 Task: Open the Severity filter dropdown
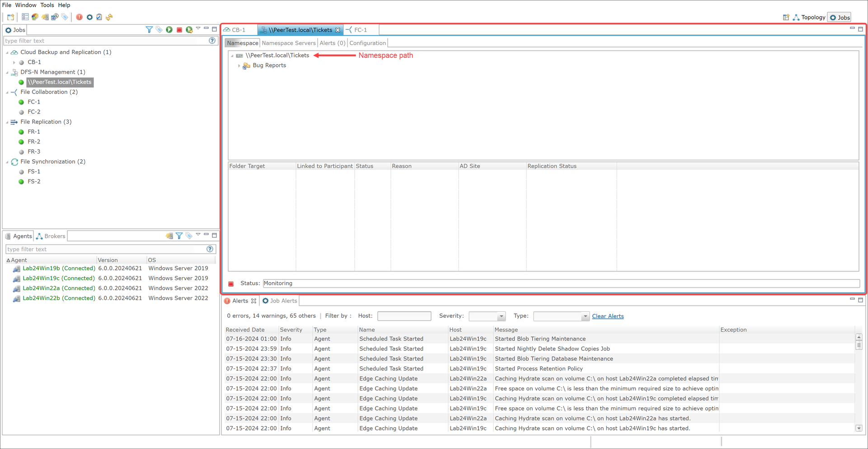point(501,317)
